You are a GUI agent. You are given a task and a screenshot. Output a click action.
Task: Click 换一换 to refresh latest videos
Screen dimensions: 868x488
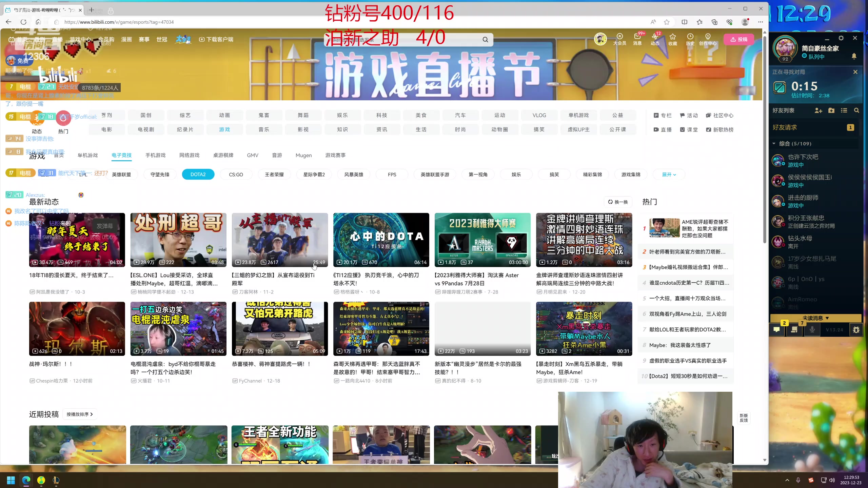(618, 202)
